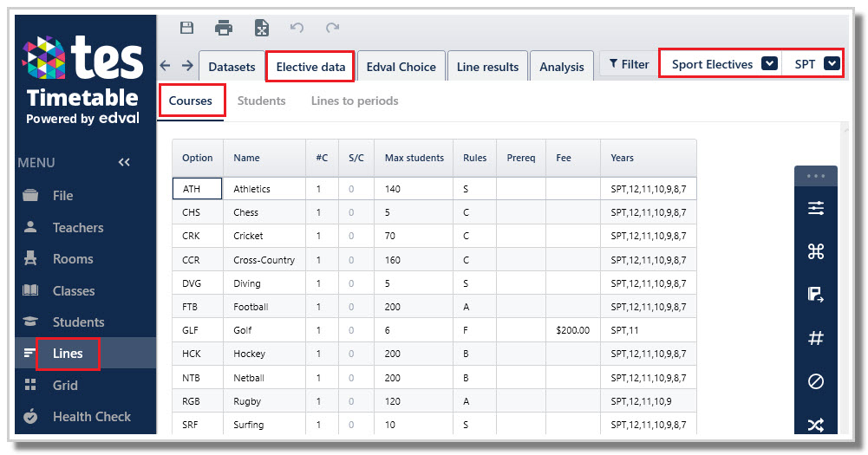Collapse the menu with double chevron
The height and width of the screenshot is (455, 868).
tap(124, 162)
